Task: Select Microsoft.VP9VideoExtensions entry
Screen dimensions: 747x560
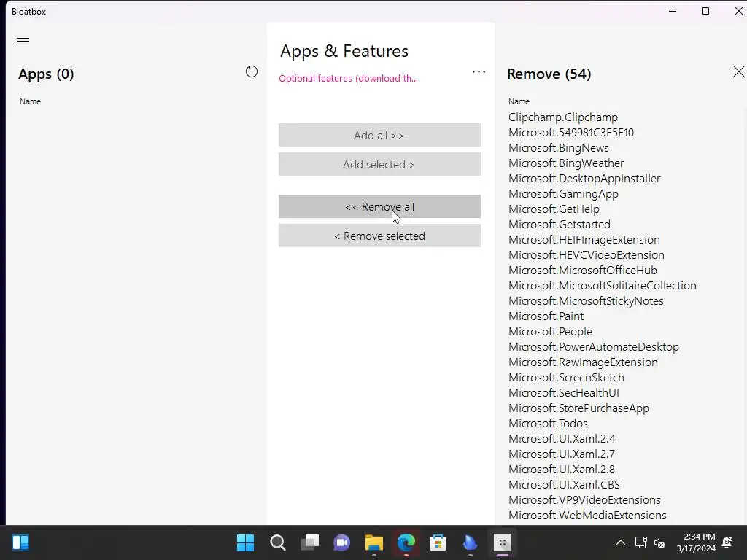Action: (584, 500)
